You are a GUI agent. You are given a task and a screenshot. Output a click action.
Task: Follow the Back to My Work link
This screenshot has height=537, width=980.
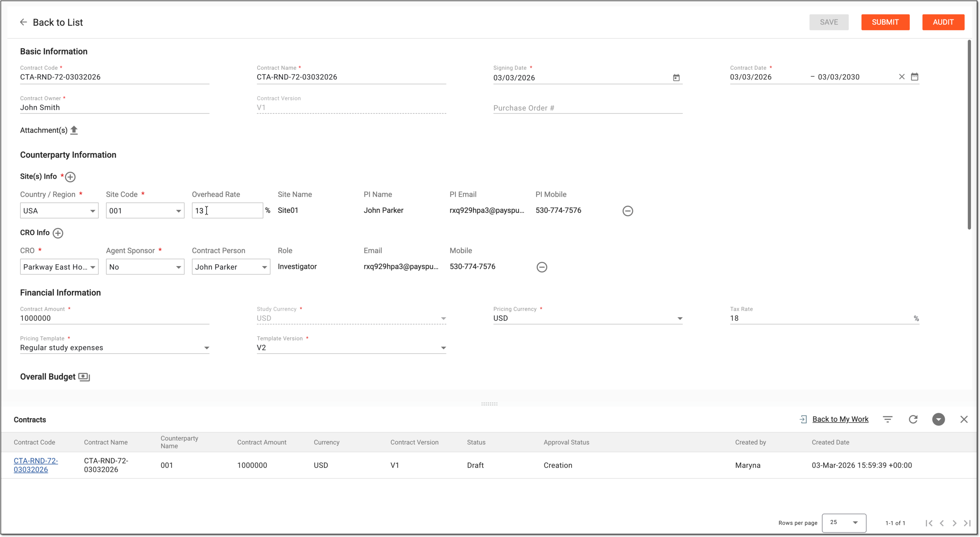point(840,419)
